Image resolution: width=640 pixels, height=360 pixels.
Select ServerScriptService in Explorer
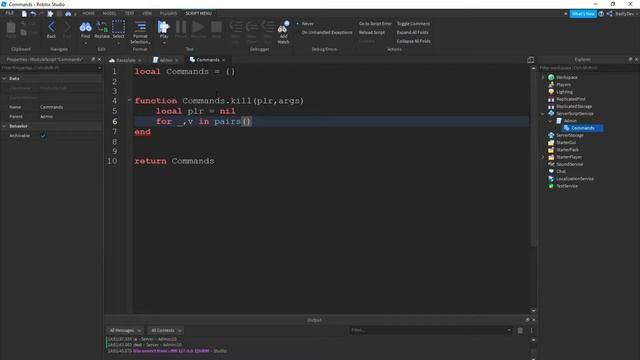[575, 113]
